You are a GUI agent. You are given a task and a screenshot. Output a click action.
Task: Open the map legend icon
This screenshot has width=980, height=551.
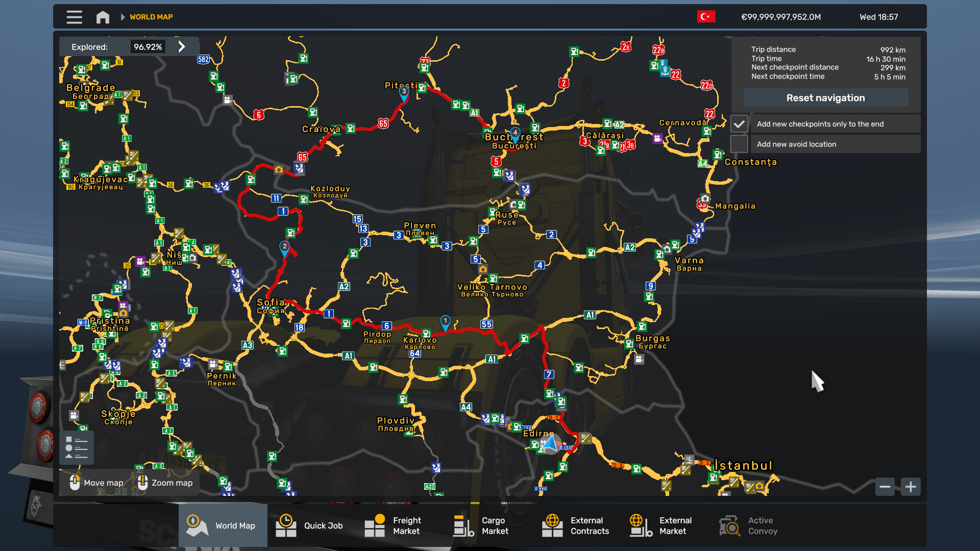click(x=77, y=447)
